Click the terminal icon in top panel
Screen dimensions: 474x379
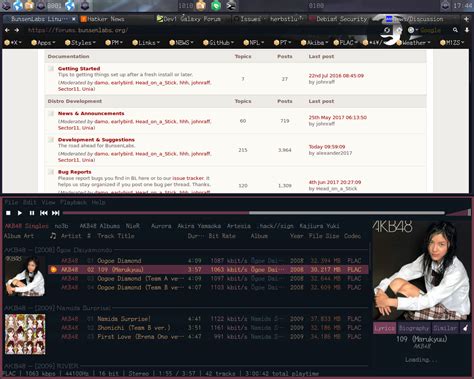tap(231, 5)
